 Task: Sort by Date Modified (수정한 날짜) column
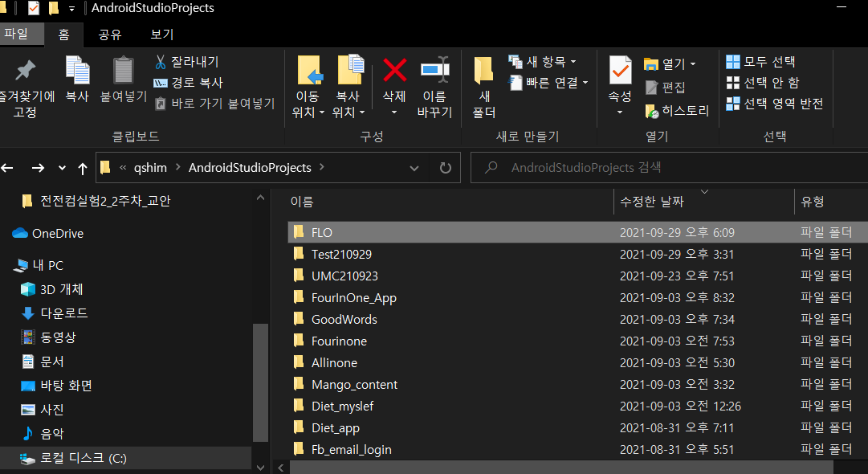point(652,202)
